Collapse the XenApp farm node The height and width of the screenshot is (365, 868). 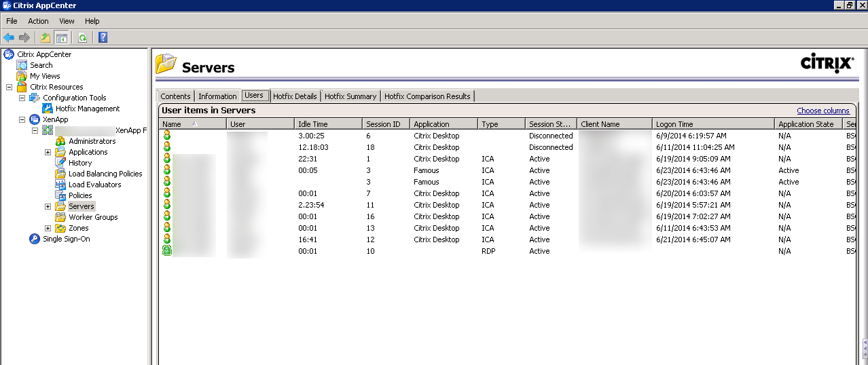[x=35, y=130]
